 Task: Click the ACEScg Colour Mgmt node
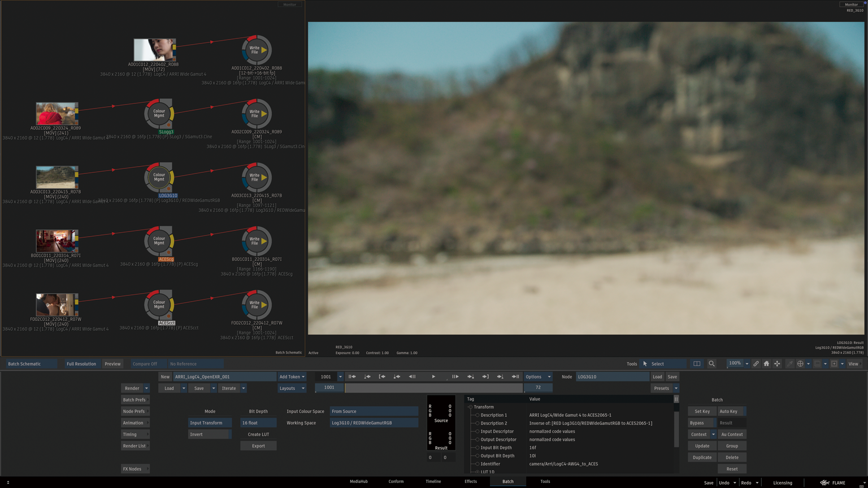[x=159, y=241]
